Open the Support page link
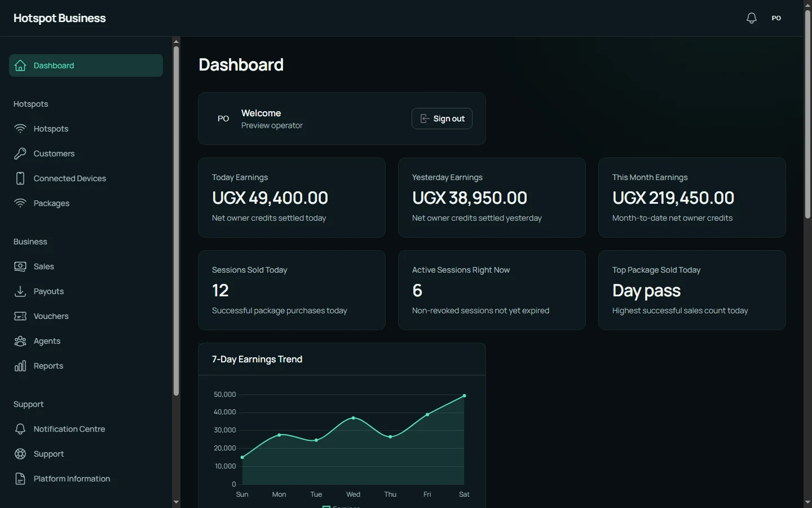The height and width of the screenshot is (508, 812). [86, 454]
